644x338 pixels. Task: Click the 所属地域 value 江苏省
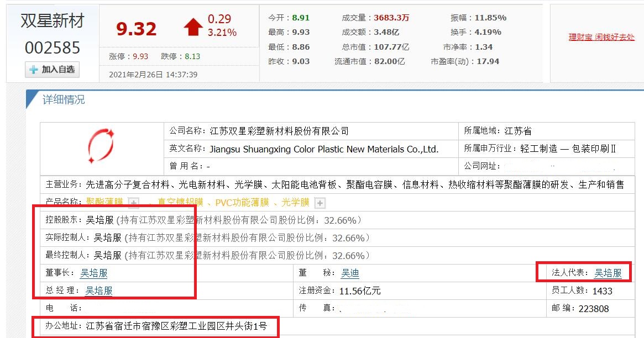518,131
